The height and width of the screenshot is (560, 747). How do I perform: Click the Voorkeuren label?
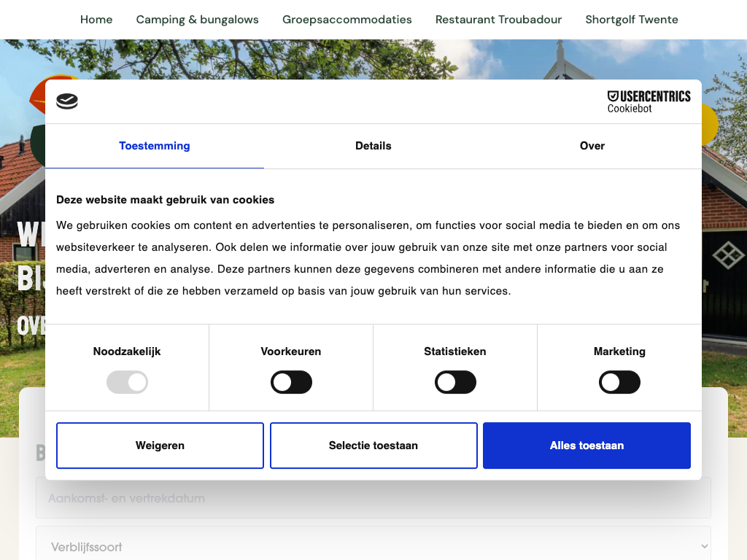pyautogui.click(x=291, y=351)
